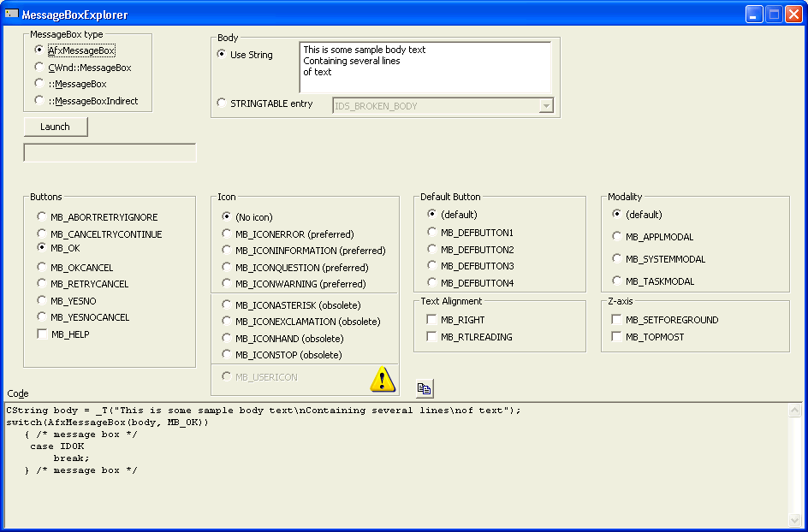Click the "switch(AfxMessageBox(body, MB_OK))" code line
The image size is (808, 532).
click(107, 423)
